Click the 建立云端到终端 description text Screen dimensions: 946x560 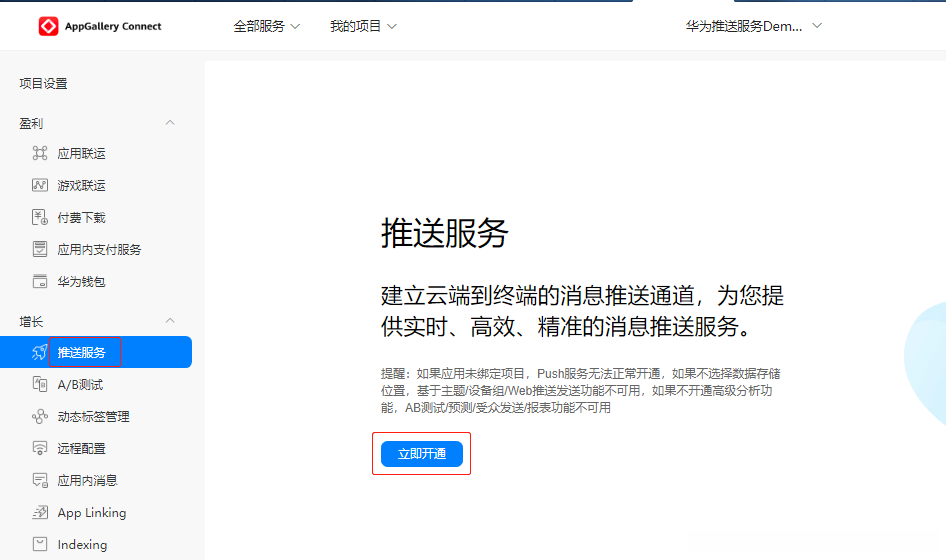point(582,311)
